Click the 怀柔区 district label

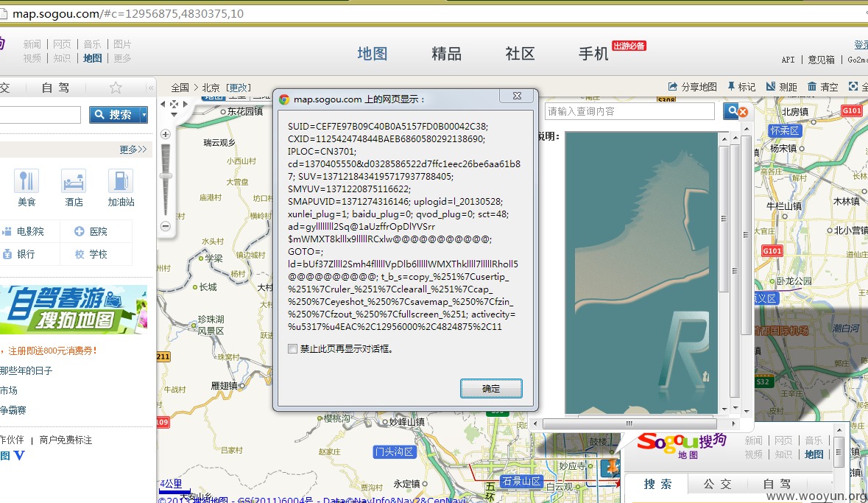784,131
